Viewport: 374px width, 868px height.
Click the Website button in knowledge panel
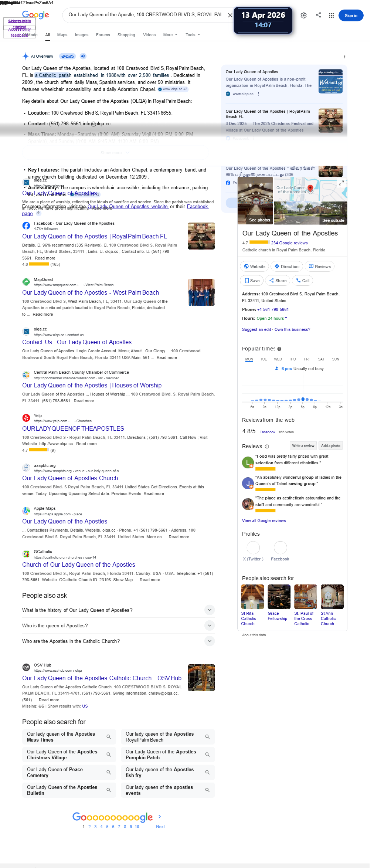click(x=254, y=267)
